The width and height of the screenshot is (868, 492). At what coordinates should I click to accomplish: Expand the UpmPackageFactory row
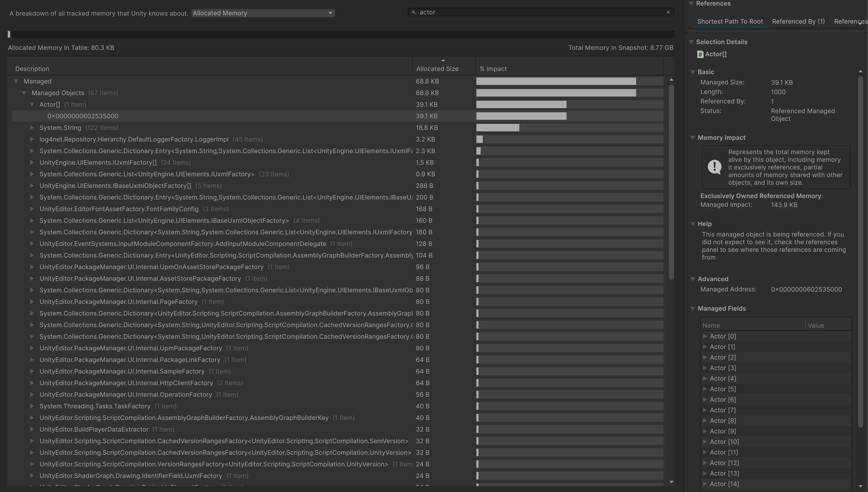pyautogui.click(x=32, y=348)
